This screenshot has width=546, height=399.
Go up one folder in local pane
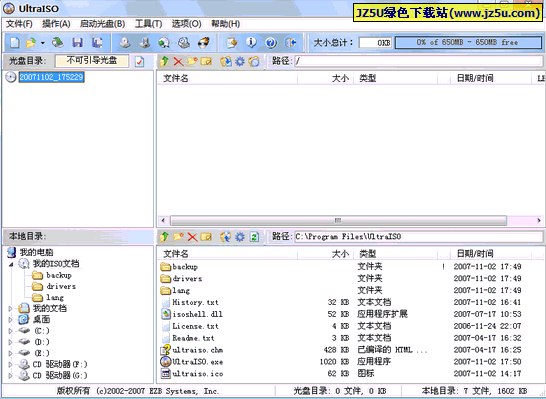point(164,237)
